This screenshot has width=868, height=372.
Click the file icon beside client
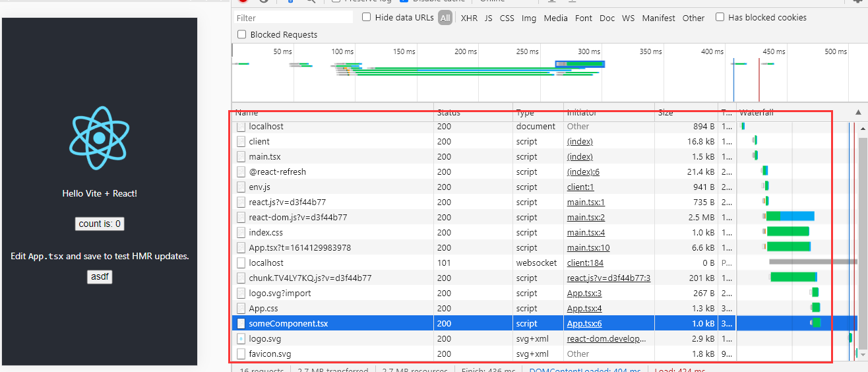[x=241, y=141]
